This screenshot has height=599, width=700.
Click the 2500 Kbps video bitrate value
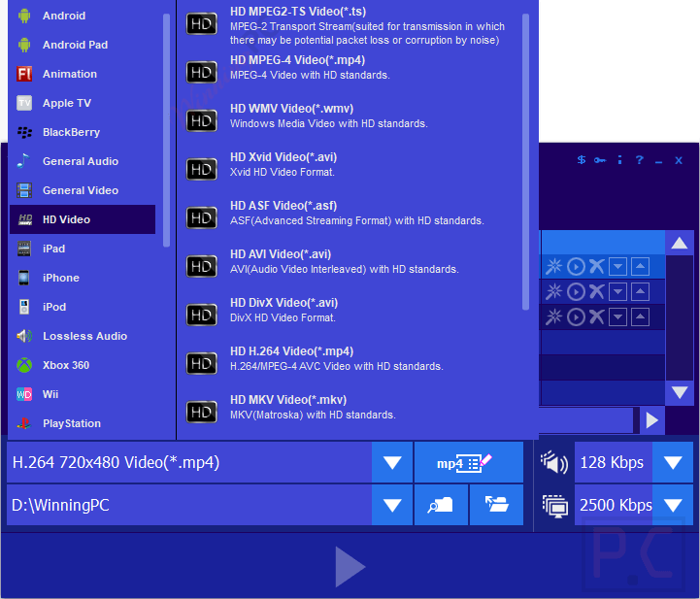pyautogui.click(x=613, y=505)
